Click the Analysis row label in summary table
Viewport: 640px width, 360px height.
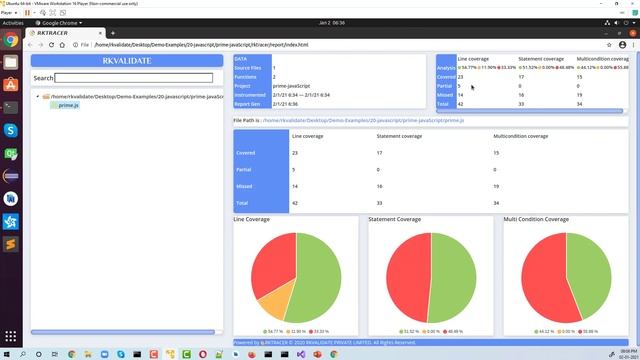pyautogui.click(x=446, y=68)
